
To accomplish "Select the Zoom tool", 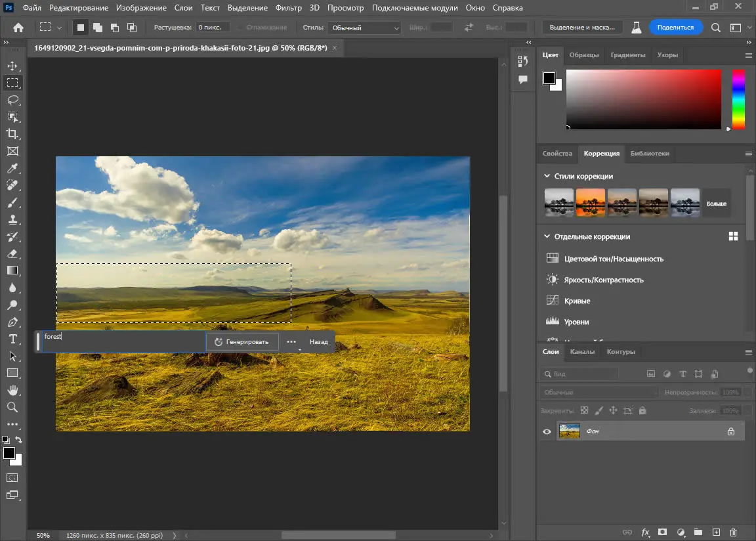I will (12, 407).
